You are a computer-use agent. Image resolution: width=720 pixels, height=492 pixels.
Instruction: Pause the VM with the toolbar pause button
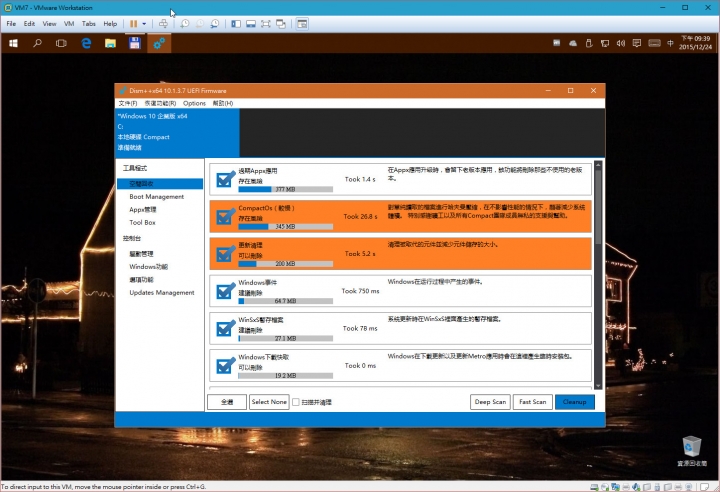(133, 24)
